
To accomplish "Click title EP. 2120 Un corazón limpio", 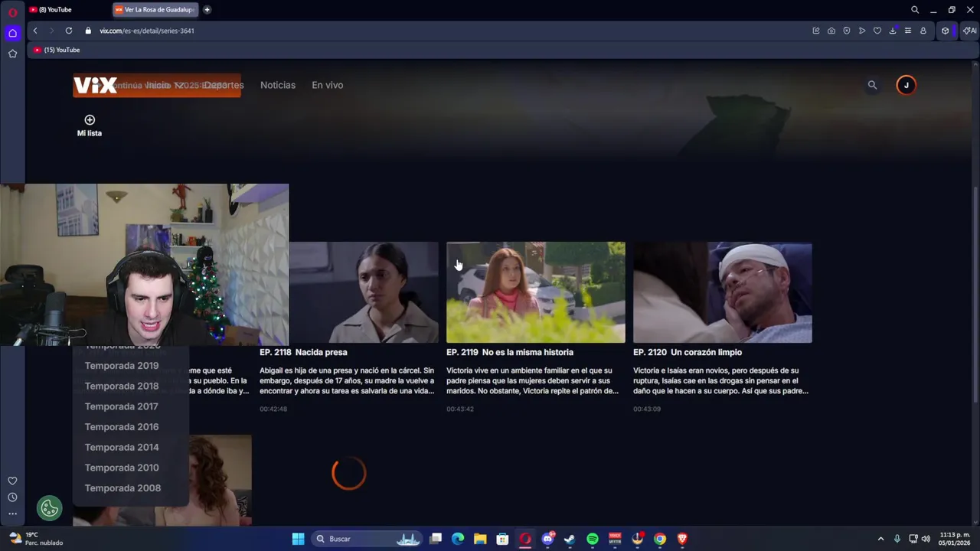I will [688, 352].
